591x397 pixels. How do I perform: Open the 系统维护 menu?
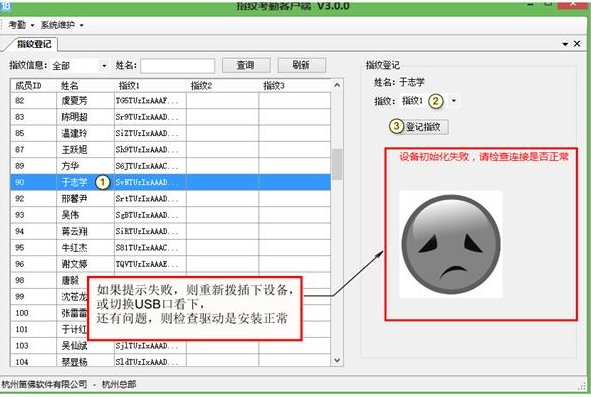[x=61, y=25]
